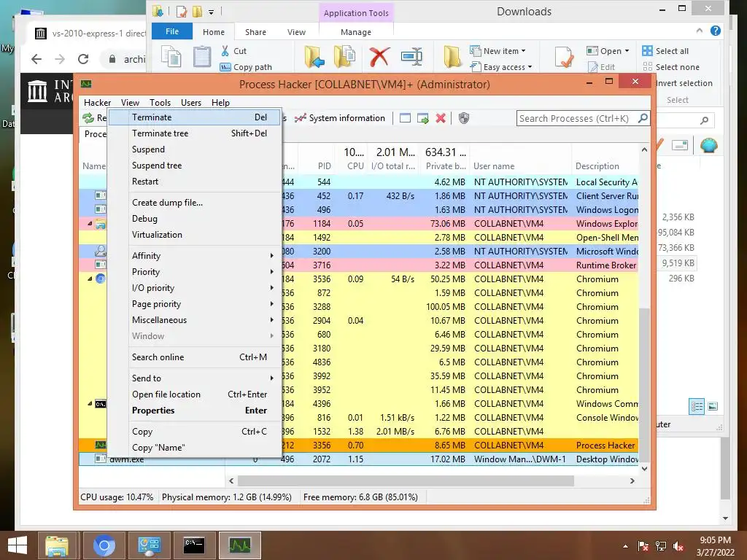Focus the Search Processes input field

(x=576, y=118)
